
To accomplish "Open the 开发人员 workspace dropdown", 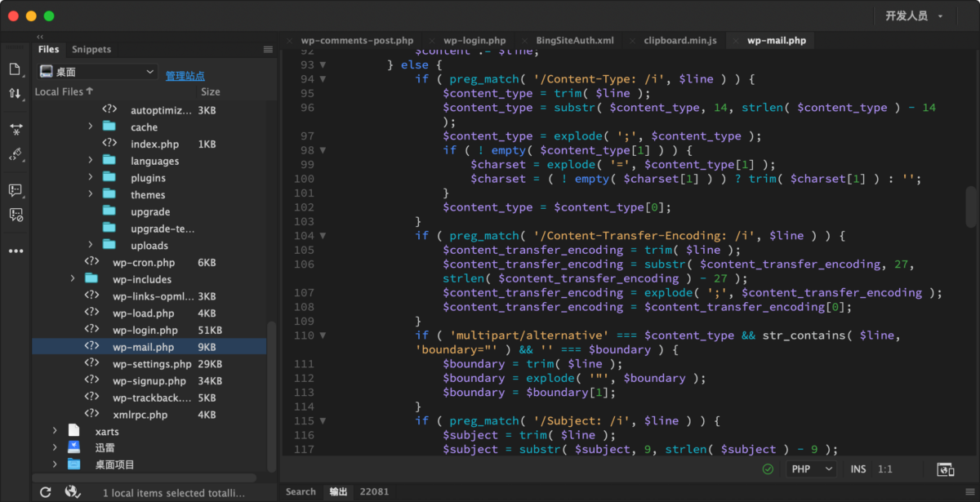I will coord(914,16).
